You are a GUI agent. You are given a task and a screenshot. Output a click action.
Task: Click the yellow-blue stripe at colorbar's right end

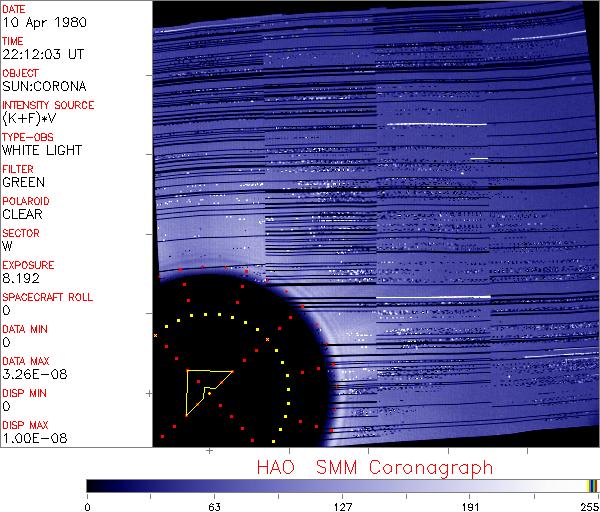592,485
